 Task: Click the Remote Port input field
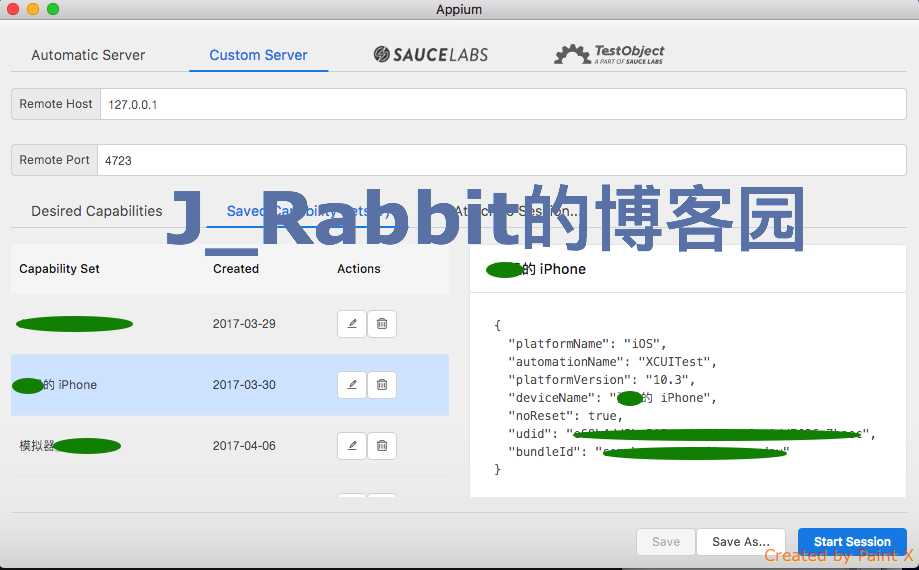pyautogui.click(x=502, y=160)
